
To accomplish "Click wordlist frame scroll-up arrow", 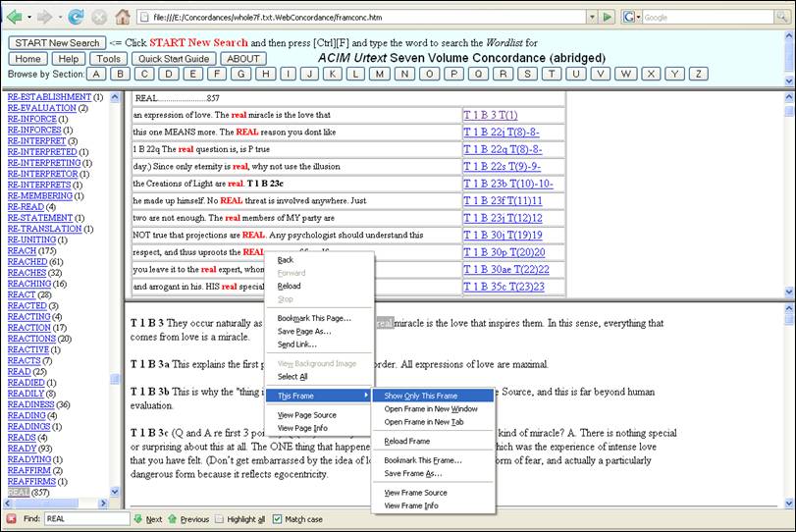I will pos(115,97).
